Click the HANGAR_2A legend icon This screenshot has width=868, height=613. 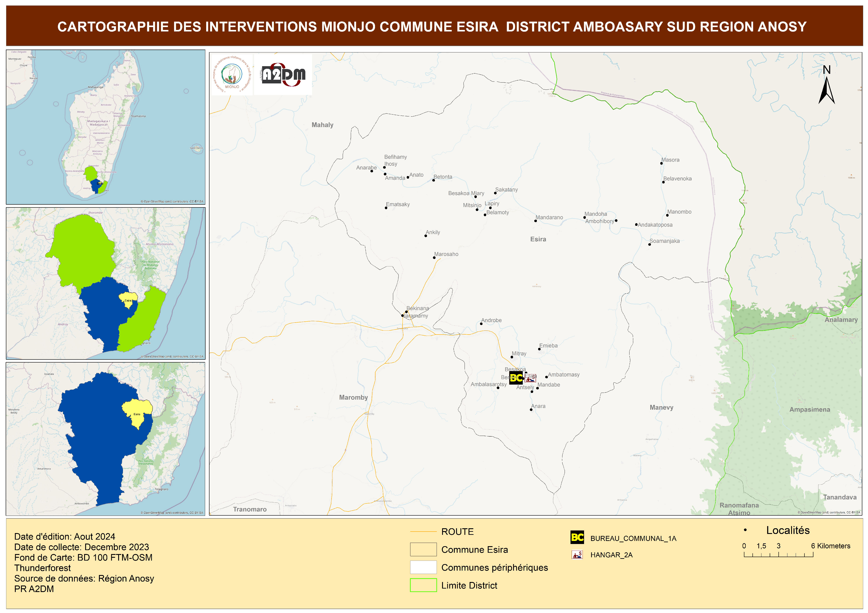coord(577,554)
